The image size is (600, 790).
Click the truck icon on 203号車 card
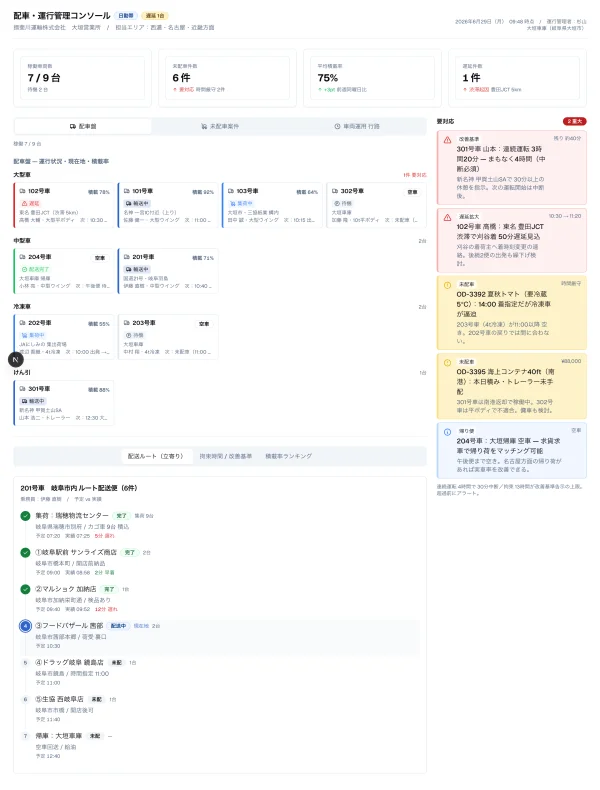pos(126,323)
